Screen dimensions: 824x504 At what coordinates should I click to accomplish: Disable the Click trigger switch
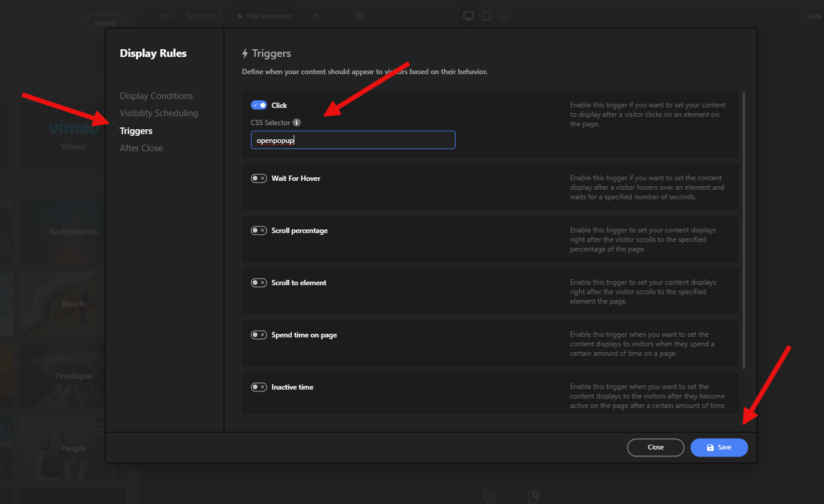point(259,105)
